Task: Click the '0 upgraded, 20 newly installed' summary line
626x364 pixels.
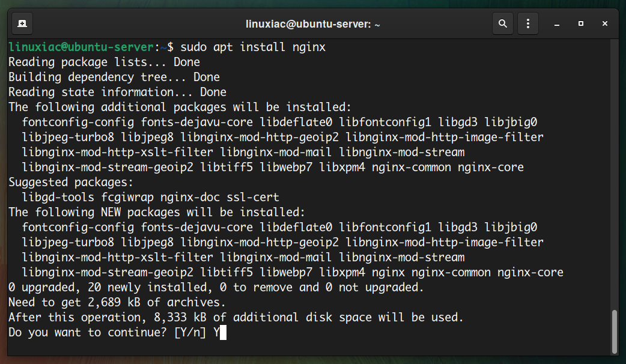Action: coord(216,287)
